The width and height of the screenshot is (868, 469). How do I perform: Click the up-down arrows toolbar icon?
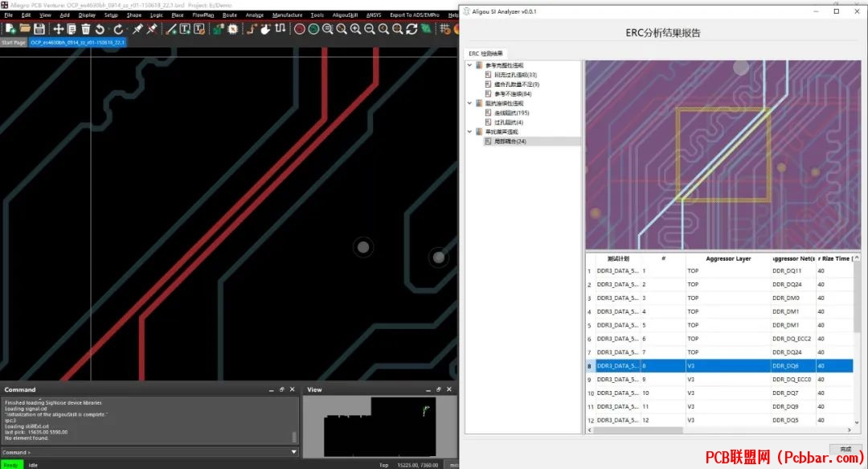pyautogui.click(x=280, y=29)
